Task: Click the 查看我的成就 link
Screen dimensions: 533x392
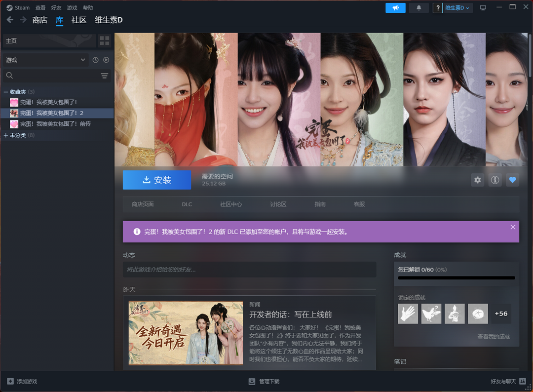Action: pyautogui.click(x=494, y=337)
